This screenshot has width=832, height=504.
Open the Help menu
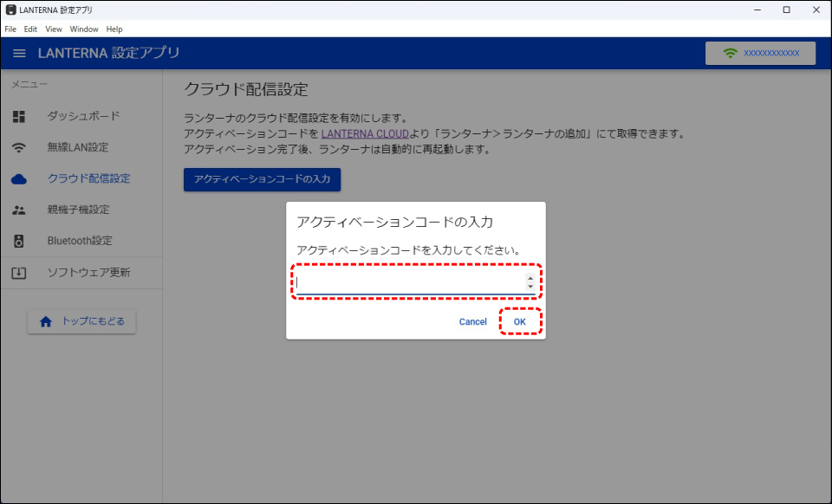coord(114,29)
